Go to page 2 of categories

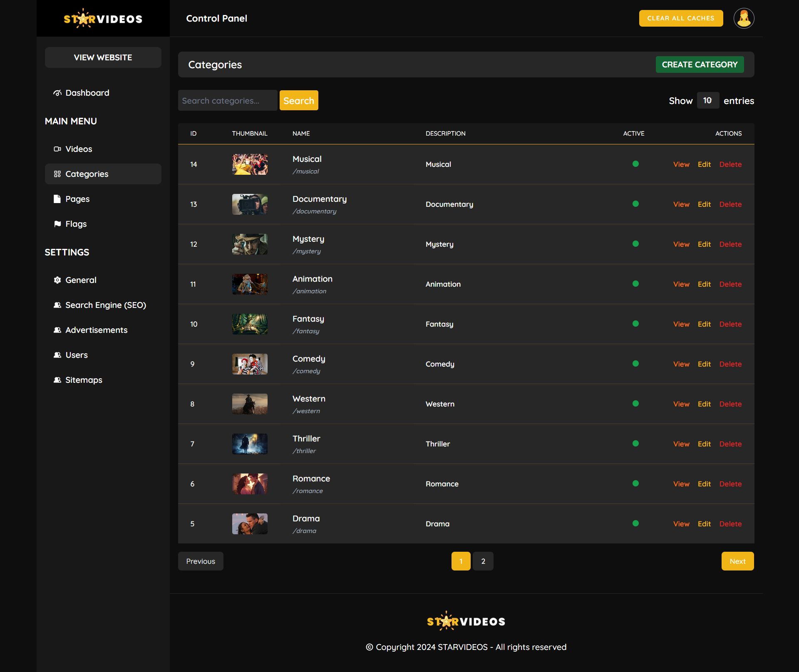(x=483, y=561)
